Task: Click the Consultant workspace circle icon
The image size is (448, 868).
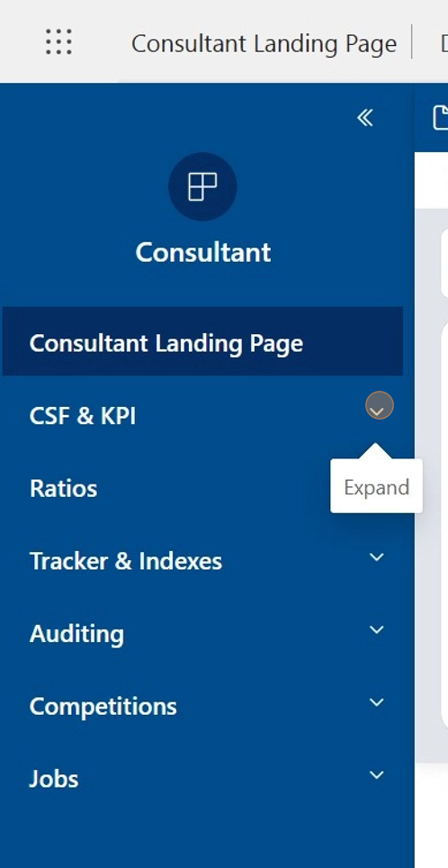Action: pyautogui.click(x=202, y=186)
